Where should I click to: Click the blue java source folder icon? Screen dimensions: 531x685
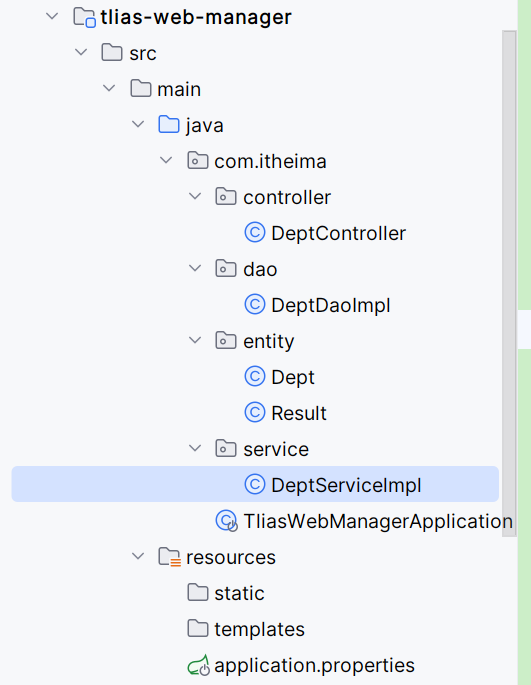pos(169,125)
